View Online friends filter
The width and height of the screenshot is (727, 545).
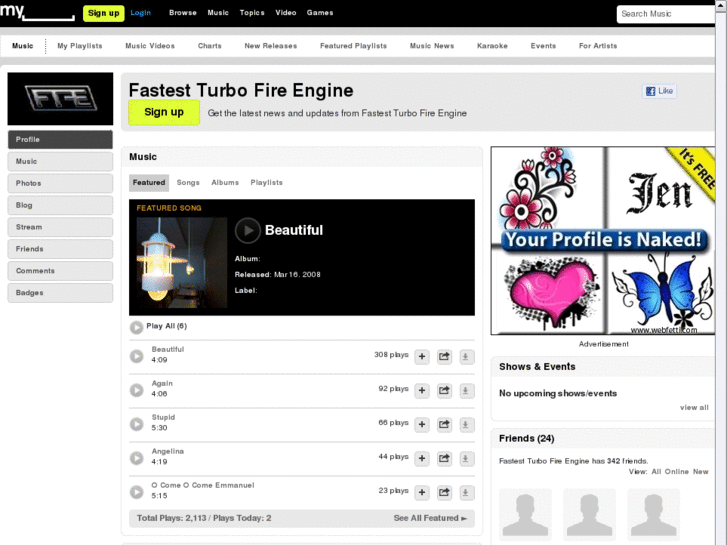676,471
